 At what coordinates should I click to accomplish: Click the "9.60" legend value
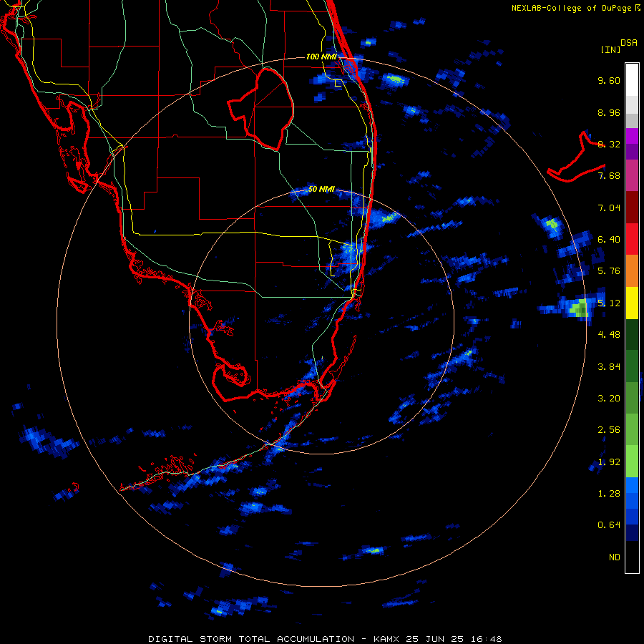click(x=609, y=80)
